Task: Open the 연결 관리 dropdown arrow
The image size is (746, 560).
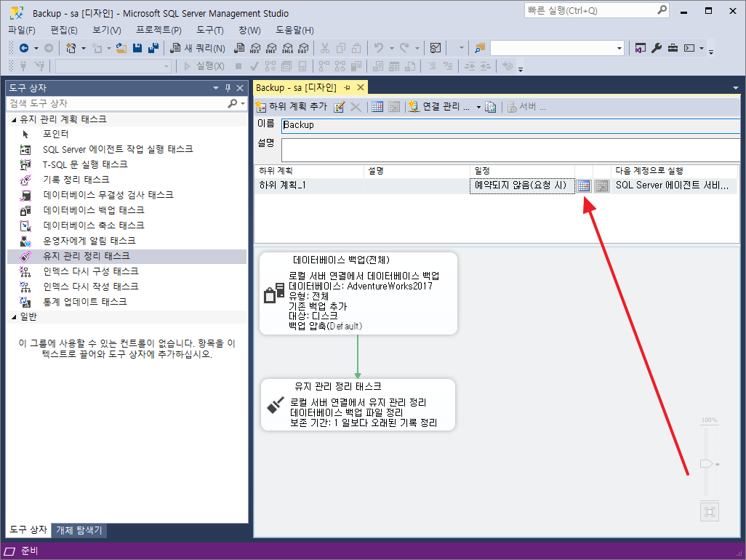Action: coord(478,107)
